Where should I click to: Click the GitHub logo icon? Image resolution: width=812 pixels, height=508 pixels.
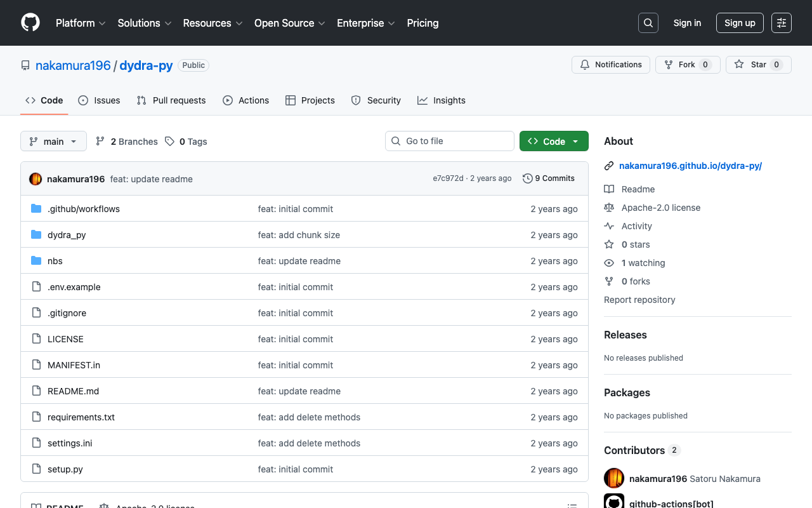point(30,23)
